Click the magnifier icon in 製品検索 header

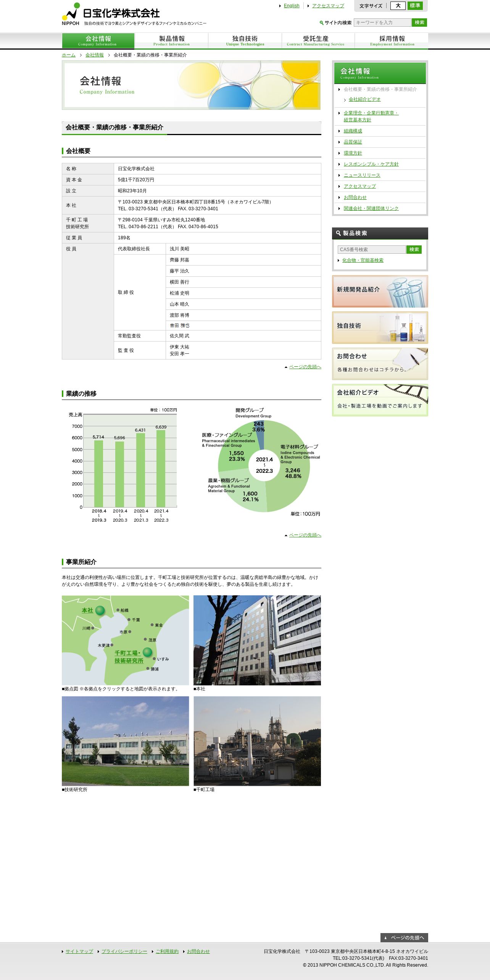[338, 233]
